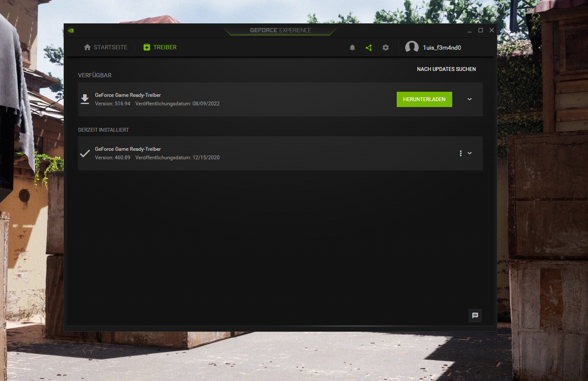Click the NVIDIA logo icon in title bar
The image size is (588, 381).
(x=71, y=31)
